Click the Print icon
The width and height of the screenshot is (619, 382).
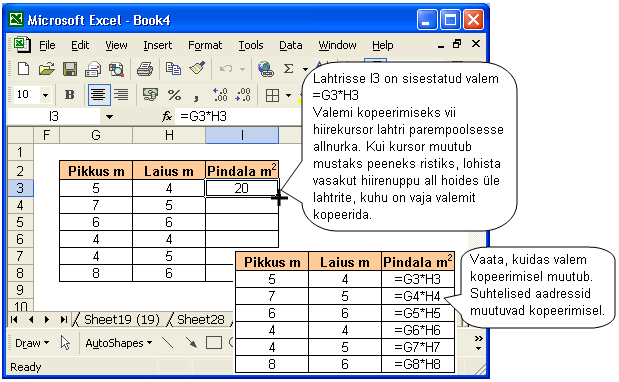145,69
